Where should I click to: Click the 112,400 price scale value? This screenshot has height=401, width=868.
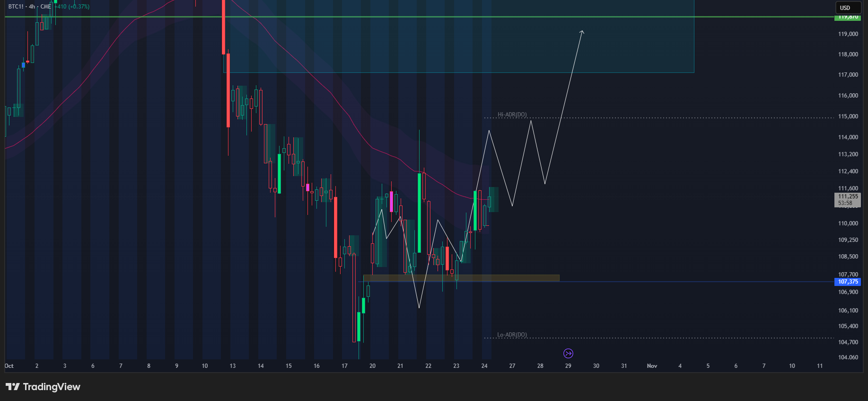pyautogui.click(x=848, y=171)
